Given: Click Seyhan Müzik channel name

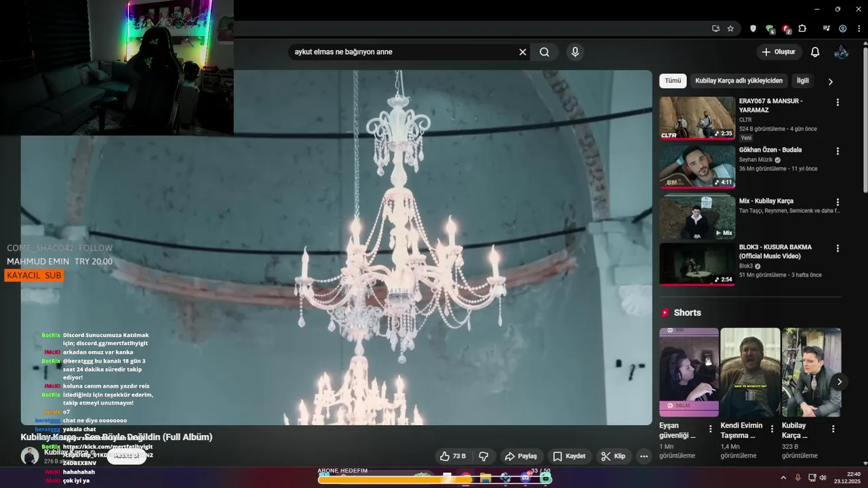Looking at the screenshot, I should pos(756,160).
